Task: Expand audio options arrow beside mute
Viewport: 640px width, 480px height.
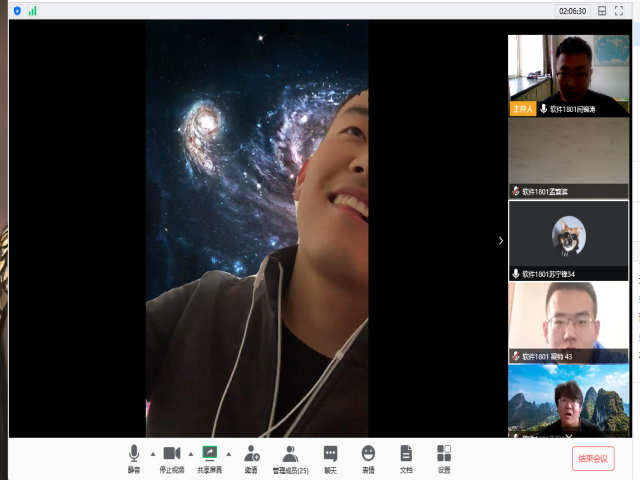Action: point(152,453)
